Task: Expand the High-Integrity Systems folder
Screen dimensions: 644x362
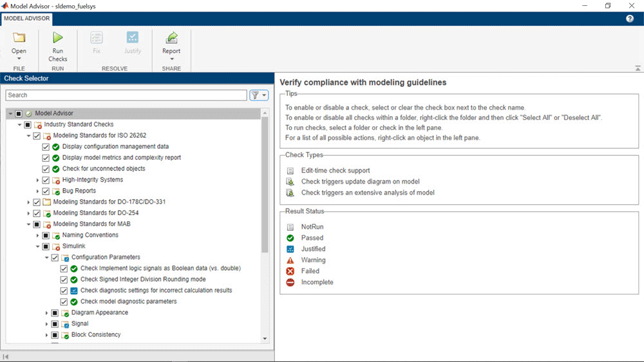Action: [37, 180]
